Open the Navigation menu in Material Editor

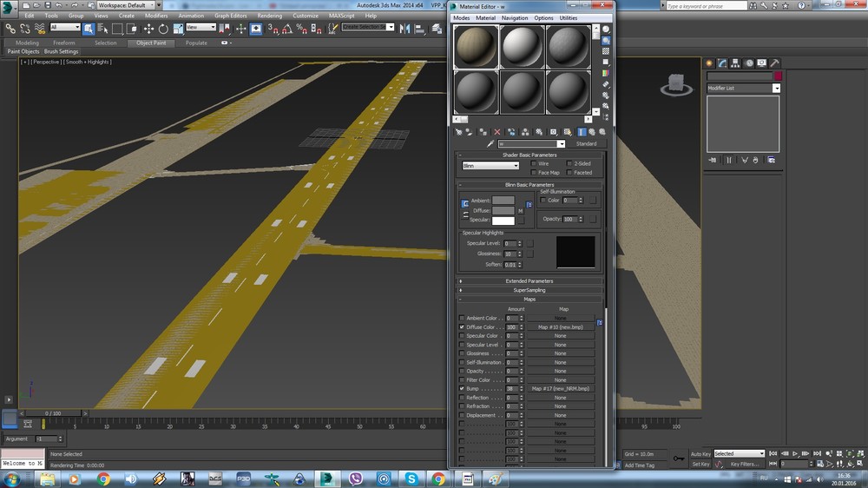click(514, 18)
